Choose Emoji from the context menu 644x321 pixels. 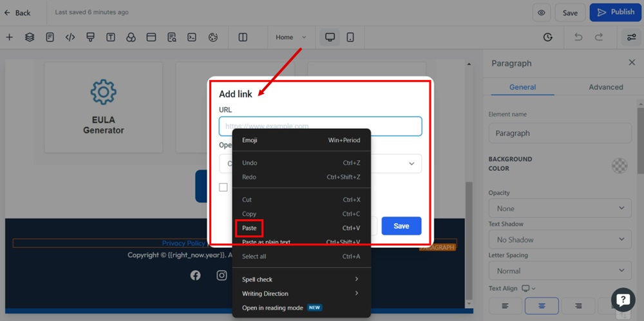(x=301, y=140)
